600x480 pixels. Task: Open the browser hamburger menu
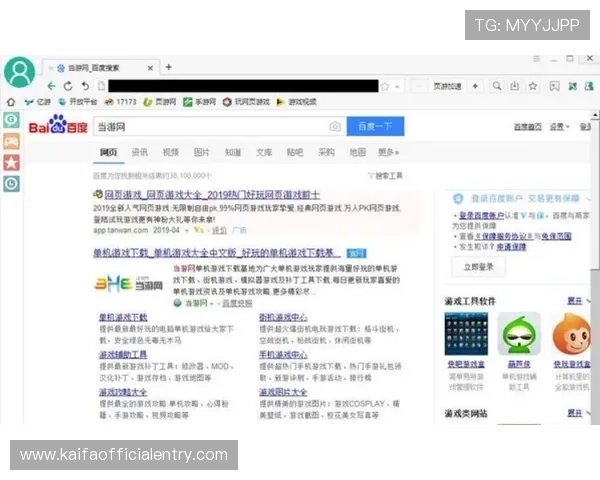(x=536, y=59)
